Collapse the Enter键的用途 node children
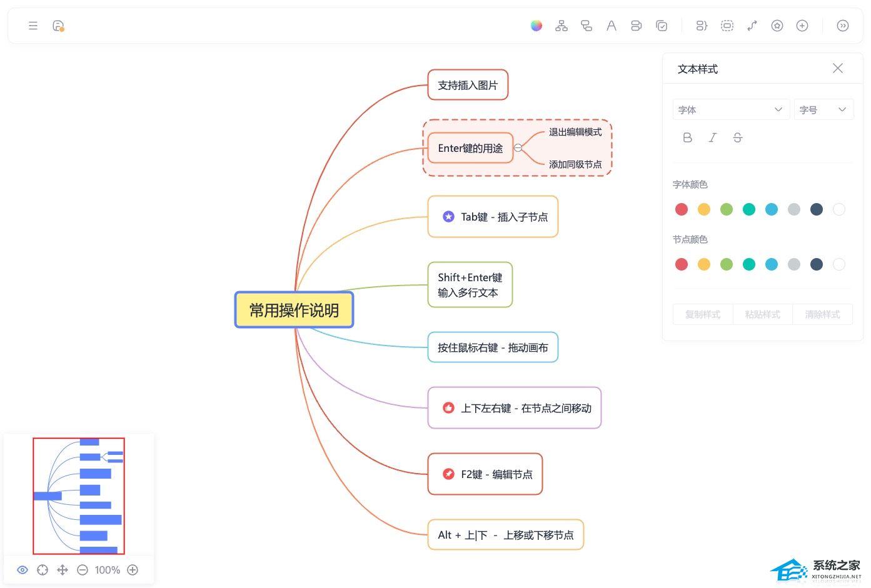871x588 pixels. click(518, 148)
